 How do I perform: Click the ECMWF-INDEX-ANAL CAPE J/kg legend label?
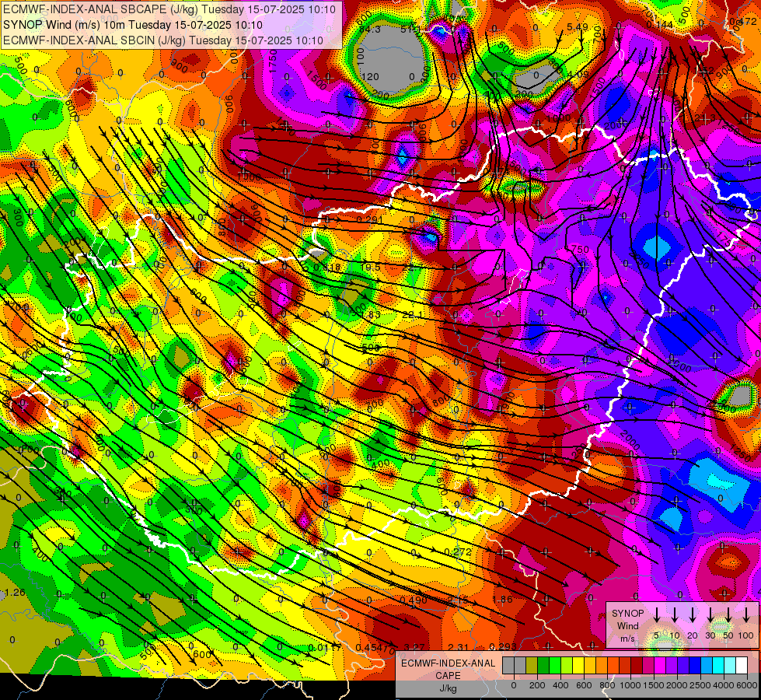click(448, 676)
